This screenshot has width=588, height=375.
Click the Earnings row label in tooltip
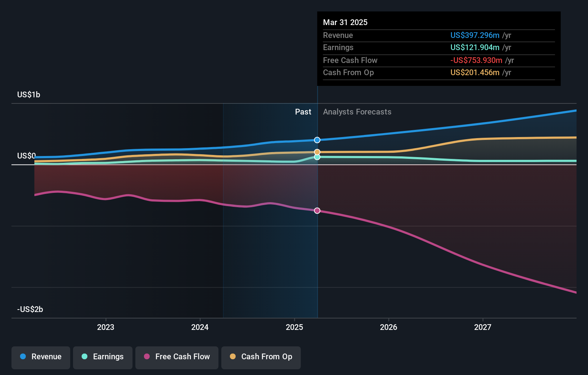(x=338, y=47)
